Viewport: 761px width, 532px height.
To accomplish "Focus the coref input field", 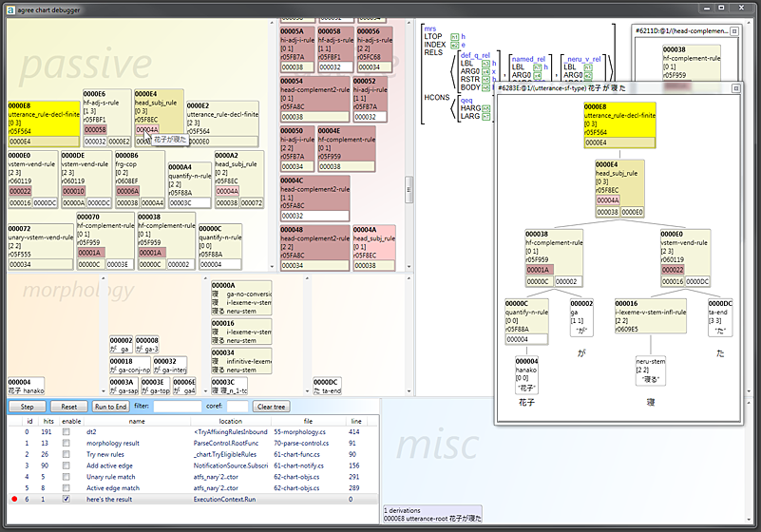I will (x=238, y=407).
